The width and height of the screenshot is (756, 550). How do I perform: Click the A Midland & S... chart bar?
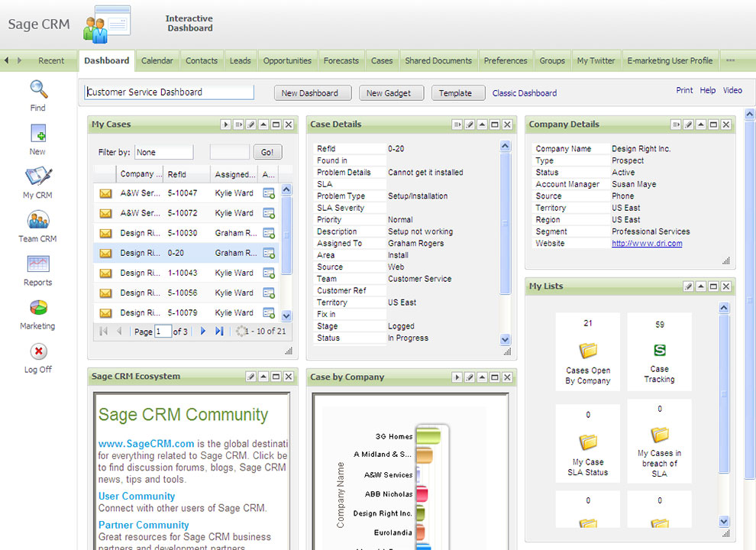424,455
